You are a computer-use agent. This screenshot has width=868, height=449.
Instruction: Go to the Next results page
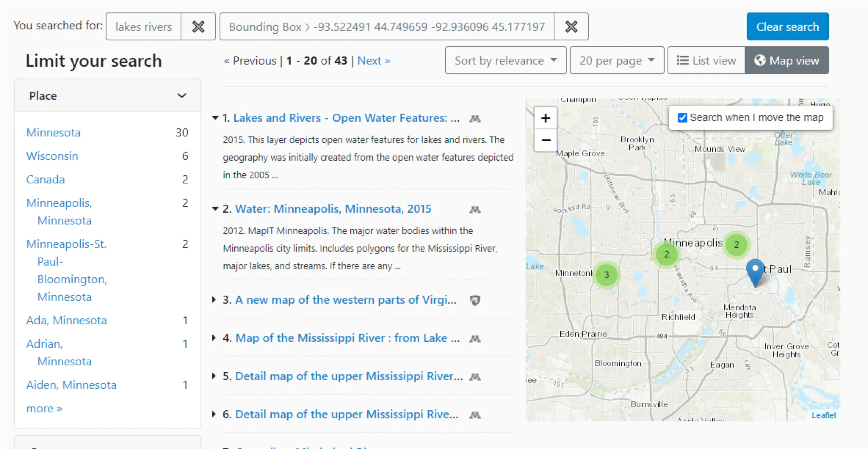click(373, 60)
